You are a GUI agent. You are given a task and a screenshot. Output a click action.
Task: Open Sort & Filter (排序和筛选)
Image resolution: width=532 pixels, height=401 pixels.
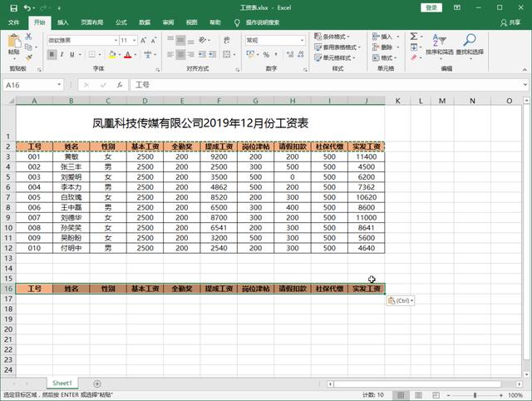click(x=441, y=45)
